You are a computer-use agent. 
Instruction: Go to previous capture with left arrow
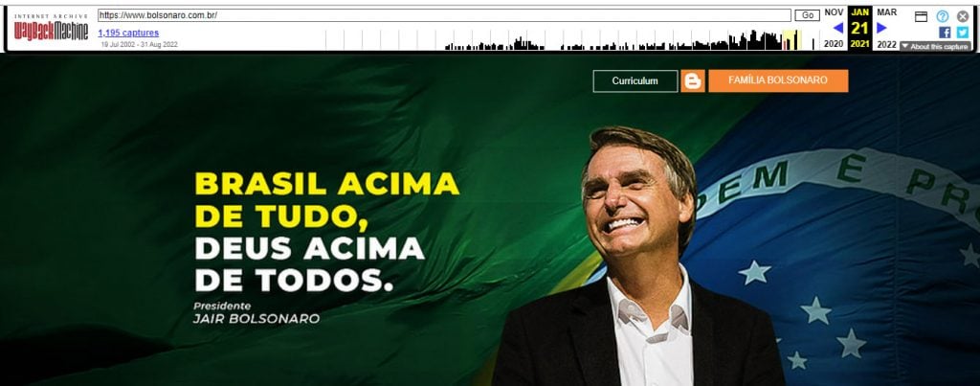pos(838,28)
